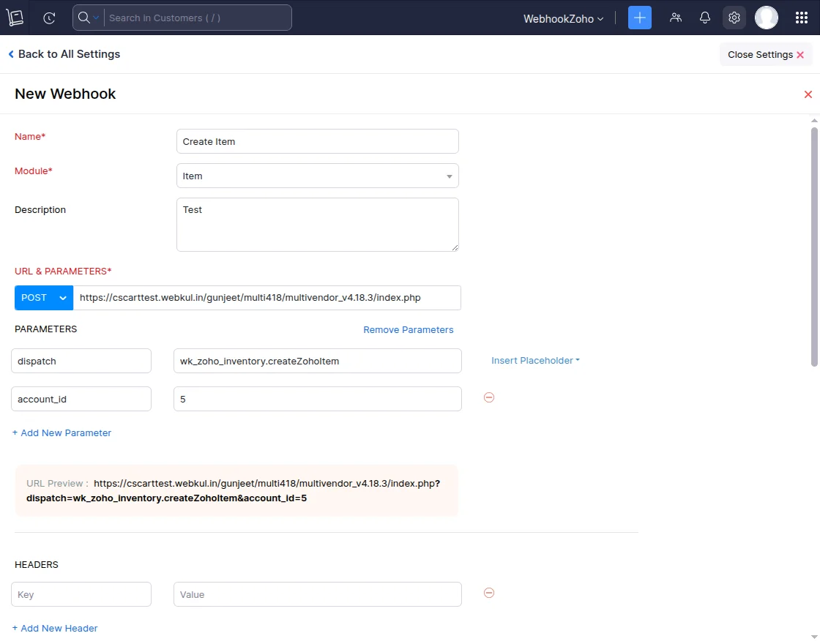Open the Insert Placeholder dropdown
The width and height of the screenshot is (820, 644).
pos(535,361)
